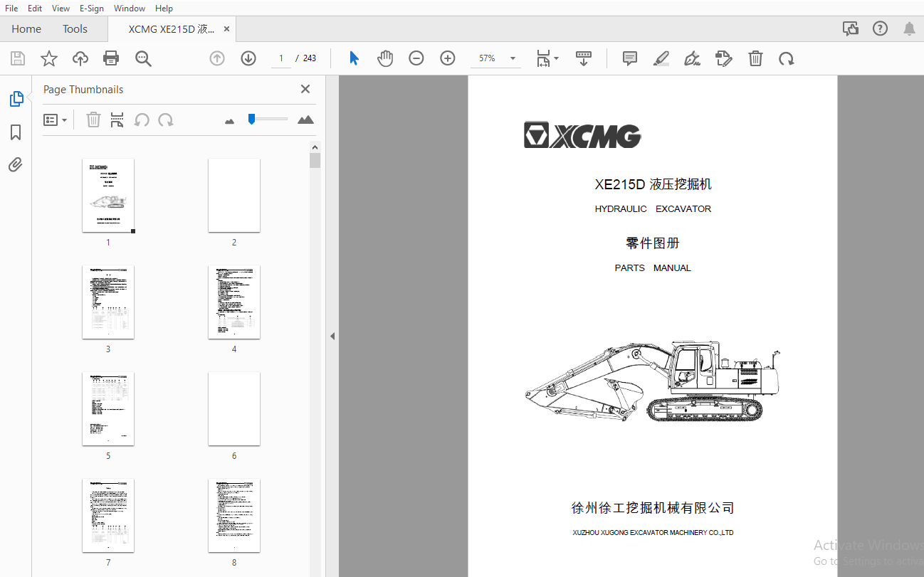Click the edit page stamp icon
Screen dimensions: 924x577
tap(724, 58)
